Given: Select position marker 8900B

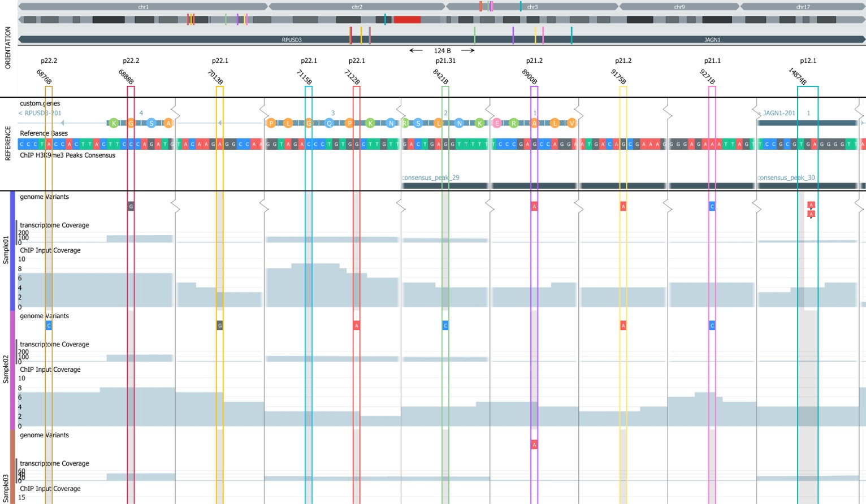Looking at the screenshot, I should 530,77.
